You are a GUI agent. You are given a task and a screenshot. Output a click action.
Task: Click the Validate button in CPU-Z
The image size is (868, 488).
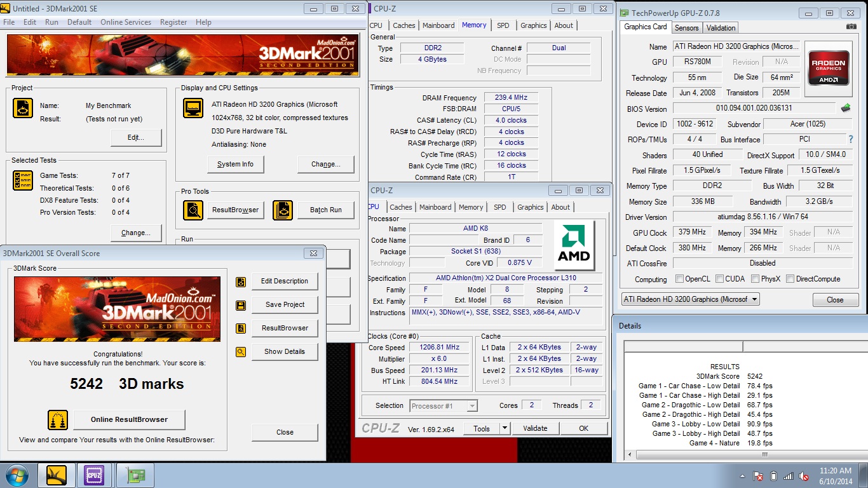pyautogui.click(x=535, y=428)
